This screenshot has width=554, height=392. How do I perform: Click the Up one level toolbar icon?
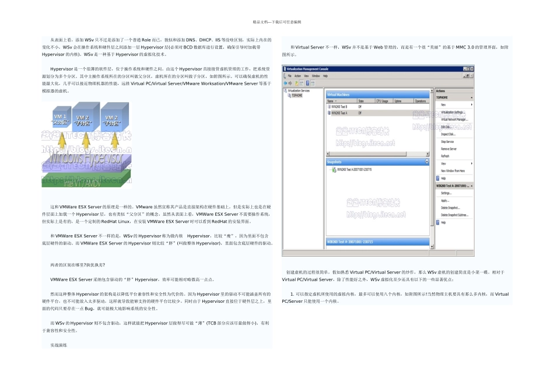click(x=296, y=83)
